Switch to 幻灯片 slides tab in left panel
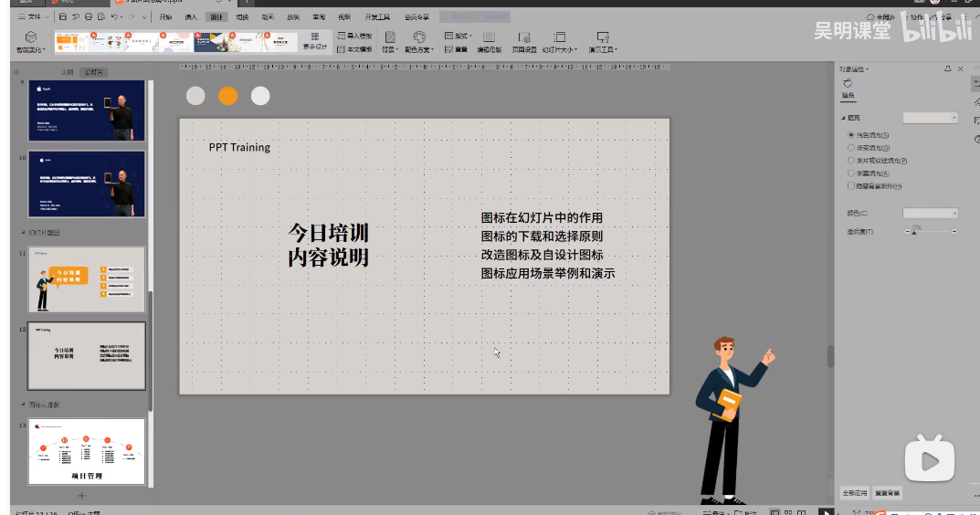This screenshot has width=980, height=515. point(94,72)
